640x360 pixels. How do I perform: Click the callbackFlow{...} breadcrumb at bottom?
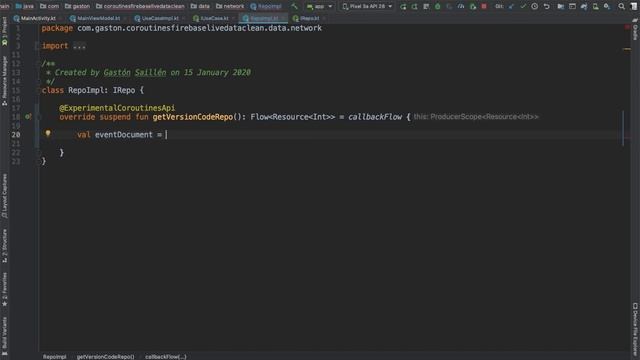[166, 356]
